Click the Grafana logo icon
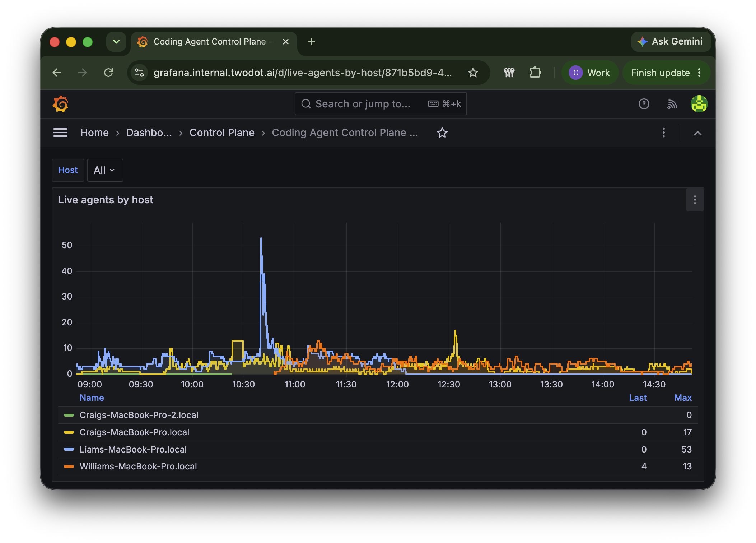Screen dimensions: 756x543 click(x=61, y=104)
